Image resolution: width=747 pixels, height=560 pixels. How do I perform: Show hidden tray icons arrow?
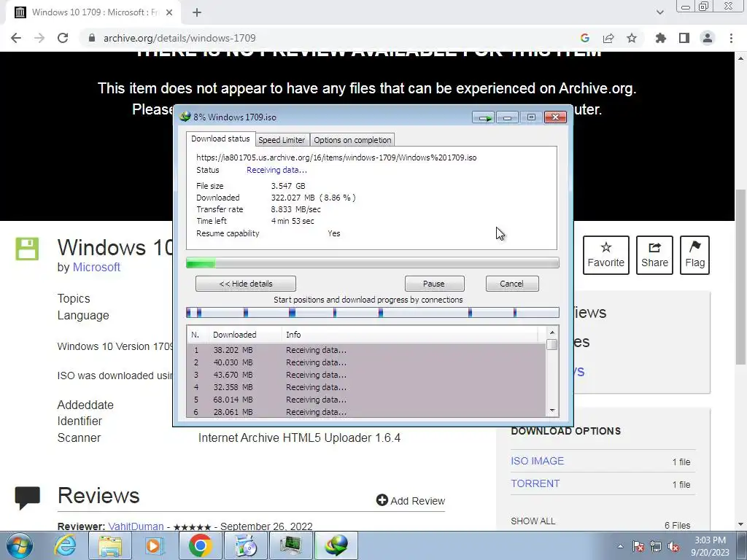pos(620,546)
